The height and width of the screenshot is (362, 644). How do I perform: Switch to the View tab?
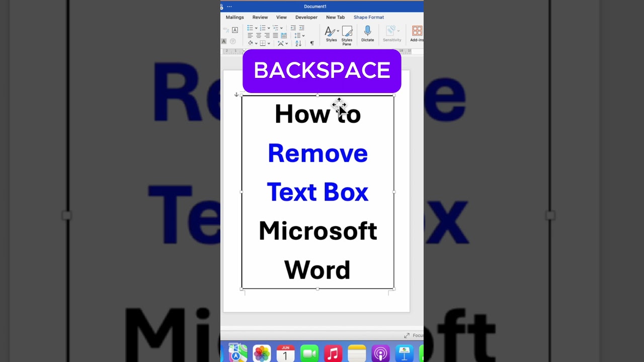pos(281,17)
